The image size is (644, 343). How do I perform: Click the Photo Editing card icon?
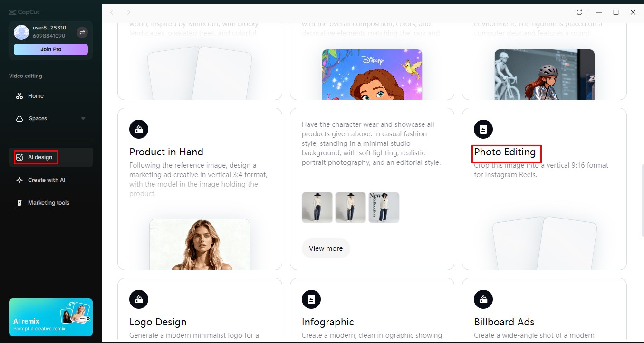click(x=483, y=129)
